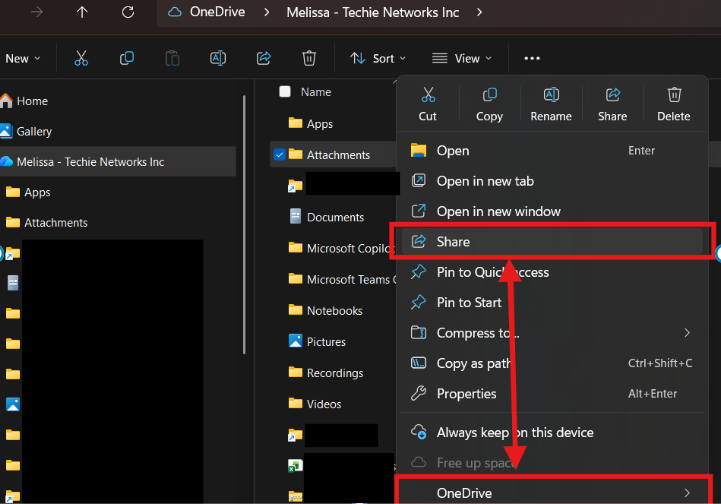Select Open in new tab
Image resolution: width=721 pixels, height=504 pixels.
(x=485, y=181)
